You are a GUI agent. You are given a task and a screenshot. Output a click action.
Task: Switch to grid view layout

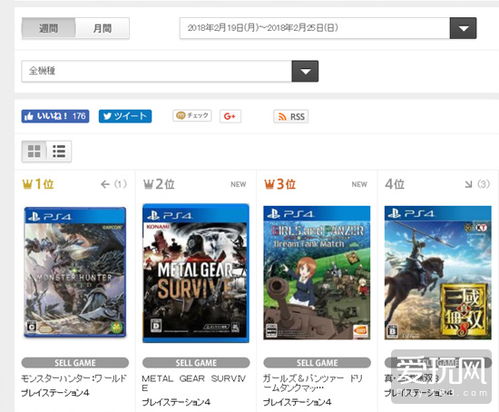[x=34, y=151]
